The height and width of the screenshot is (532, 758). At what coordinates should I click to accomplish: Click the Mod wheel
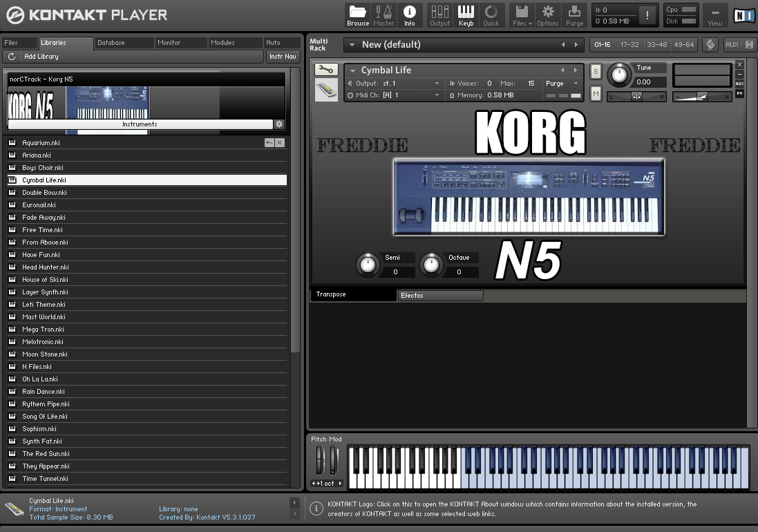(x=334, y=460)
